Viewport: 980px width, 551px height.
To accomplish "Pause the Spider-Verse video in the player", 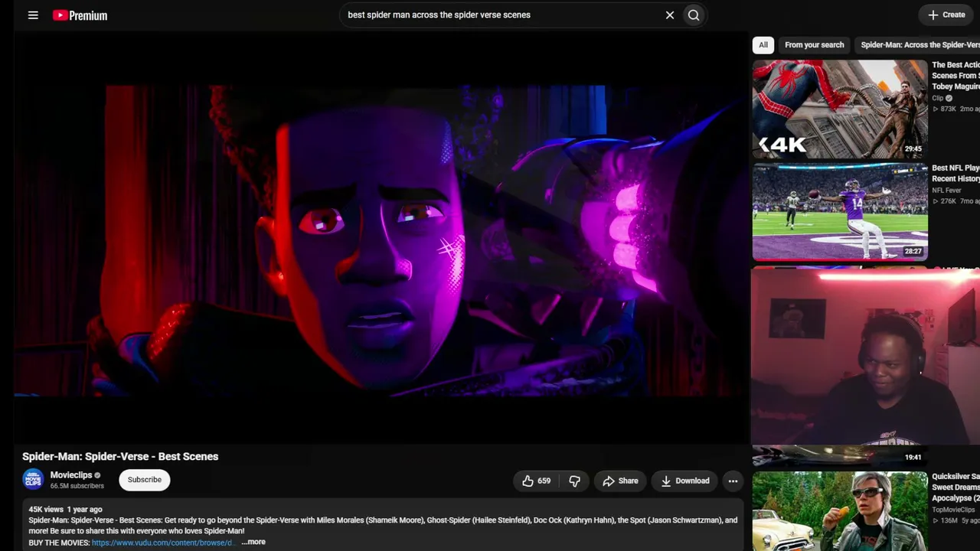I will 381,237.
